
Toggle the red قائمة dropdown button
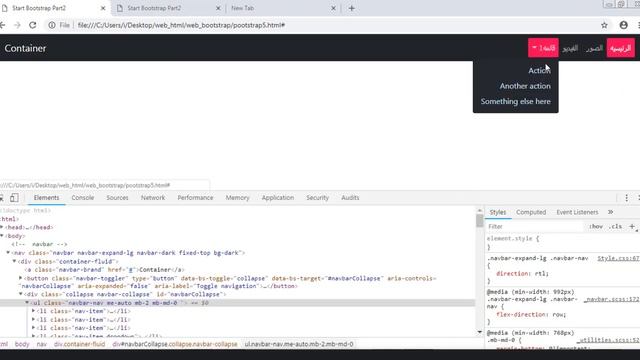(x=543, y=48)
